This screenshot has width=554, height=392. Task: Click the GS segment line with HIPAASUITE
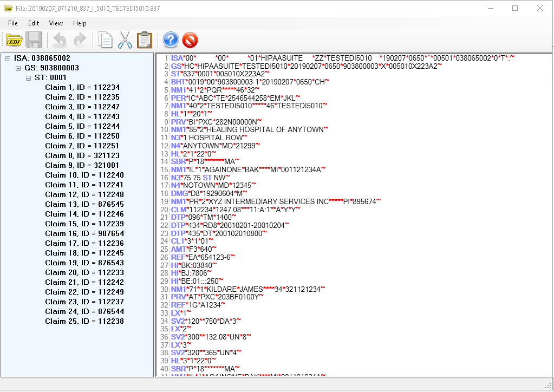[307, 67]
